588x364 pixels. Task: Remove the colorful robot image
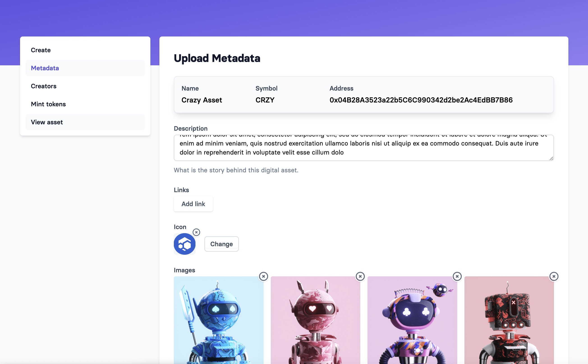point(457,276)
